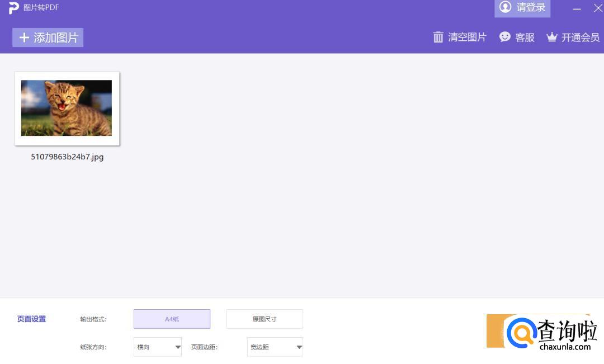Click the 添加图片 button
This screenshot has height=364, width=604.
(x=48, y=37)
